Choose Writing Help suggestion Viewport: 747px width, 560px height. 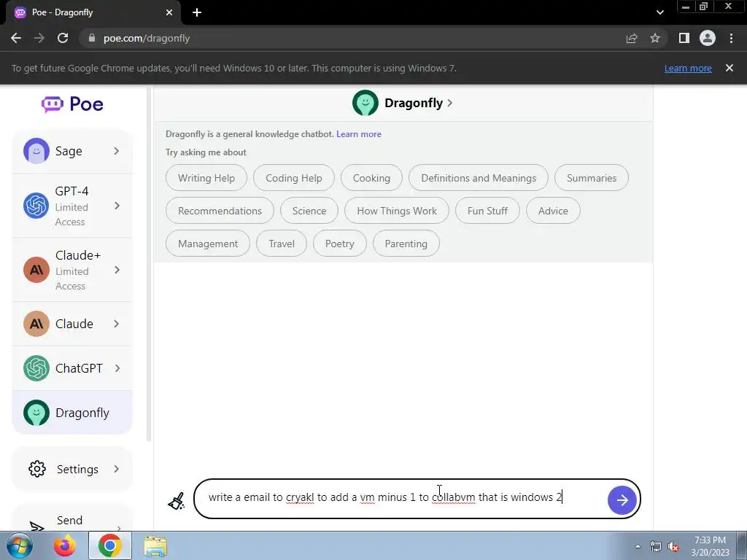coord(206,178)
